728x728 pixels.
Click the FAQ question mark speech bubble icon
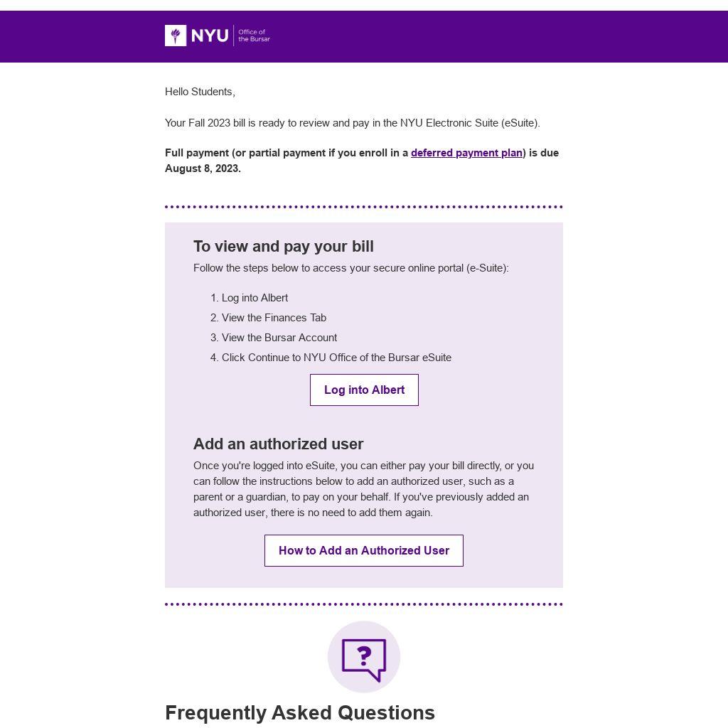click(x=364, y=657)
